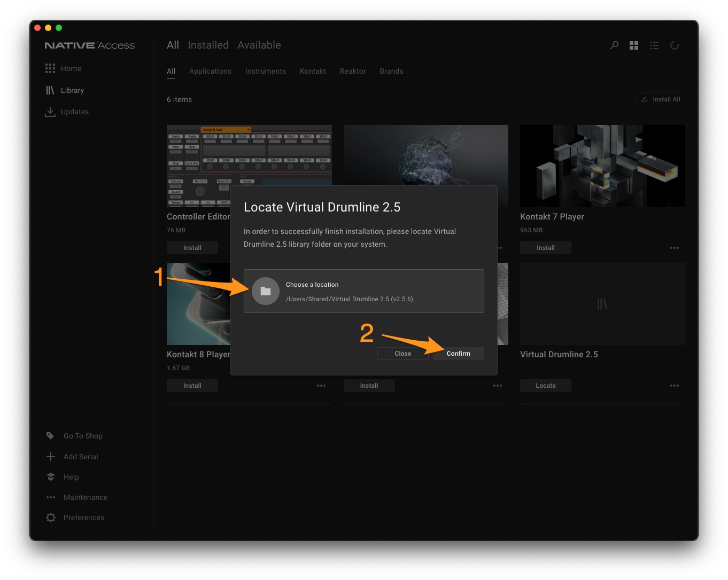Click the Virtual Drumline folder path field

[364, 291]
